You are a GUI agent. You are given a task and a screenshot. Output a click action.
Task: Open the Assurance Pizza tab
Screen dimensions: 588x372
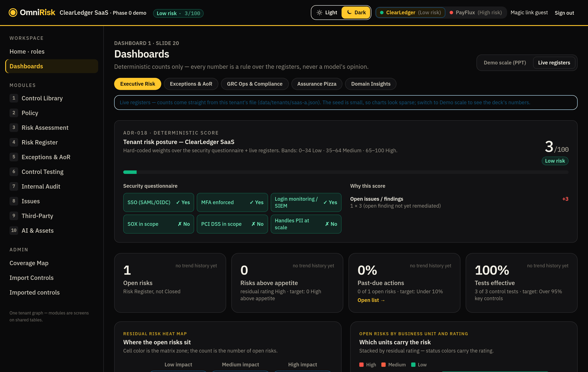pos(317,84)
